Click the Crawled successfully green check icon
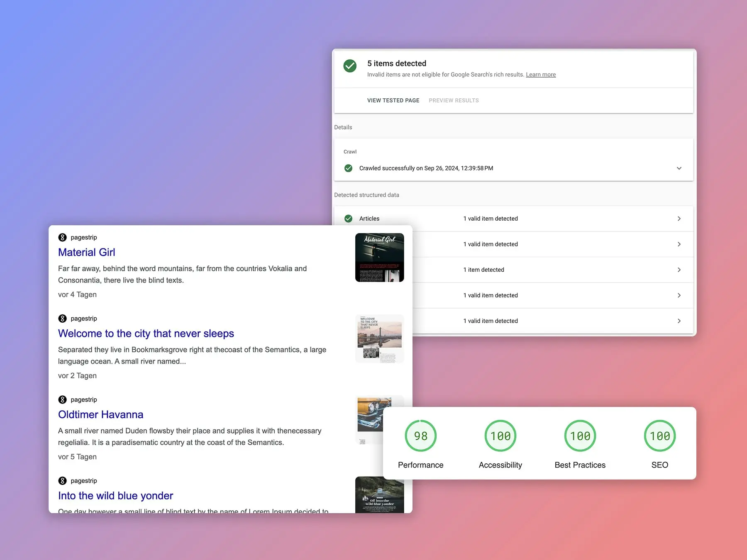This screenshot has height=560, width=747. pyautogui.click(x=349, y=168)
